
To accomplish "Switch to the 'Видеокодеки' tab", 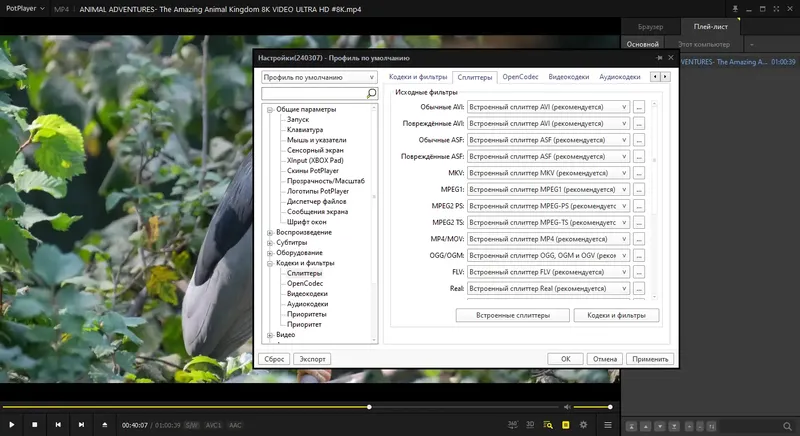I will pos(568,76).
